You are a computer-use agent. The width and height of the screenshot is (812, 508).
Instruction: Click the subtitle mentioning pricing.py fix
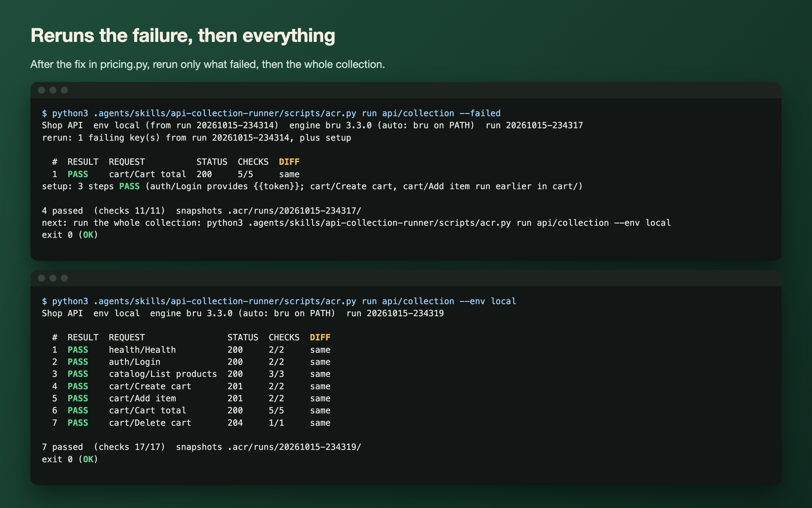(x=207, y=64)
